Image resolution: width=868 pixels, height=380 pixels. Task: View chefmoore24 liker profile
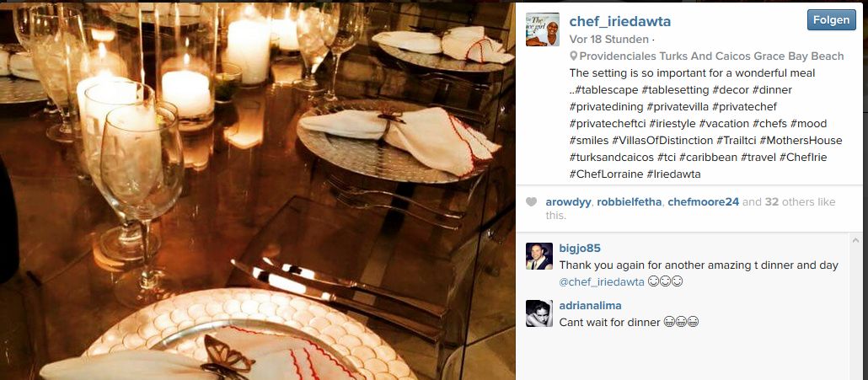pos(703,202)
